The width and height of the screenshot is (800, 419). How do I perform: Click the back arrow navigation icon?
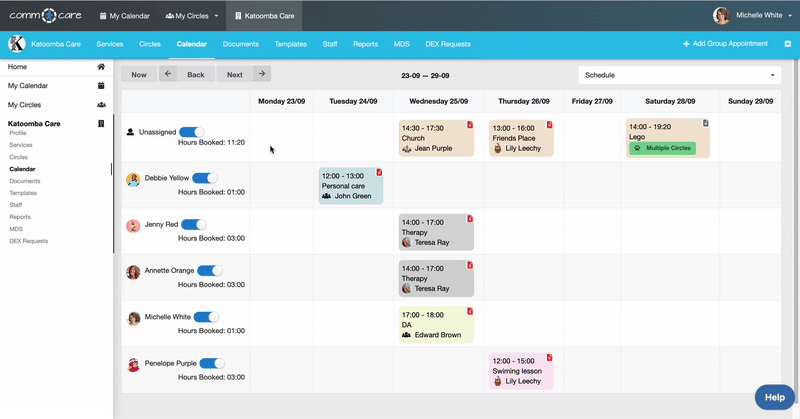(168, 74)
